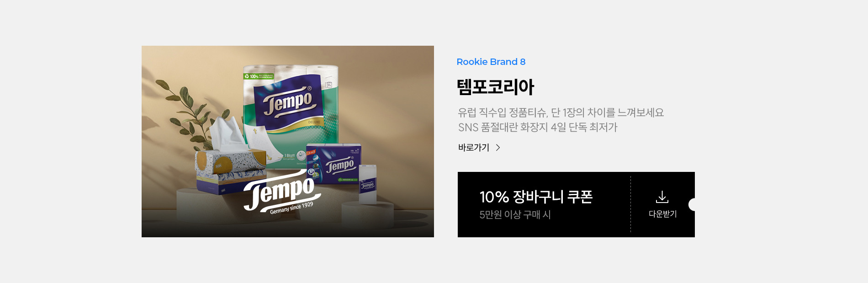Viewport: 868px width, 283px height.
Task: Click the 5만원 이상 구매 시 condition text
Action: coord(515,214)
